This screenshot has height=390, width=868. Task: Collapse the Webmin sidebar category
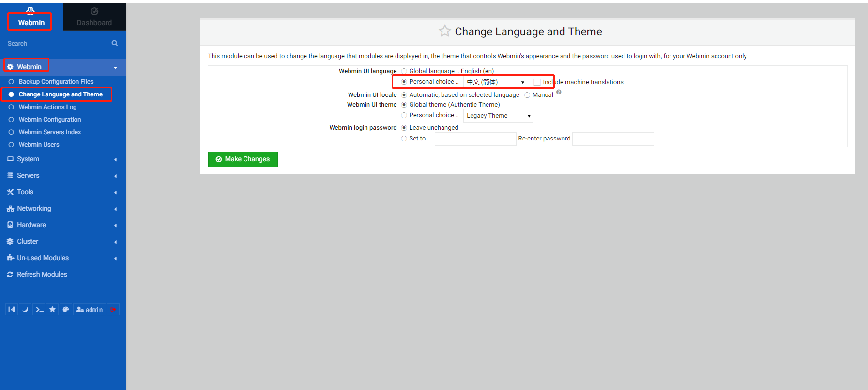coord(63,67)
